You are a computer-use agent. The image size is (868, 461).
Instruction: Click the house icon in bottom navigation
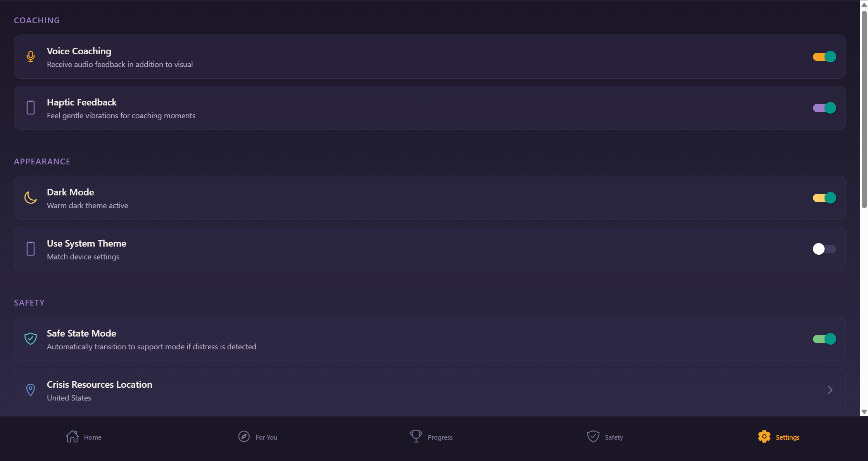pos(72,437)
